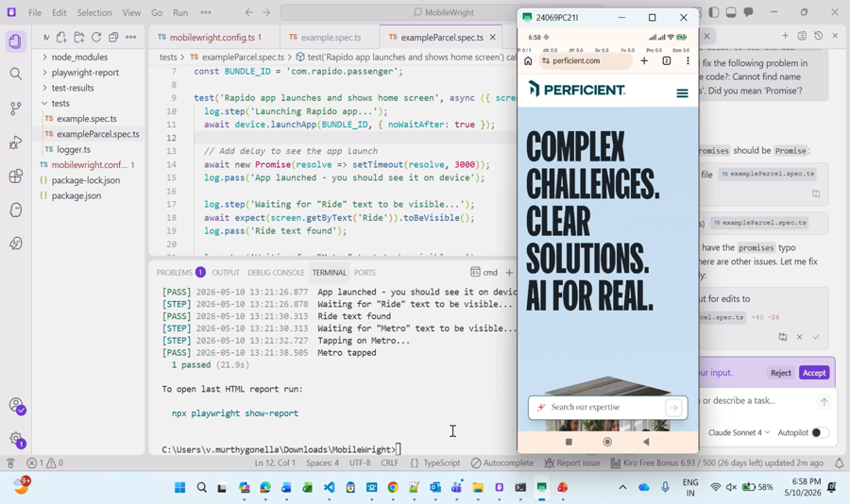Open package-lock.json in the file explorer
Viewport: 850px width, 504px height.
(x=86, y=180)
